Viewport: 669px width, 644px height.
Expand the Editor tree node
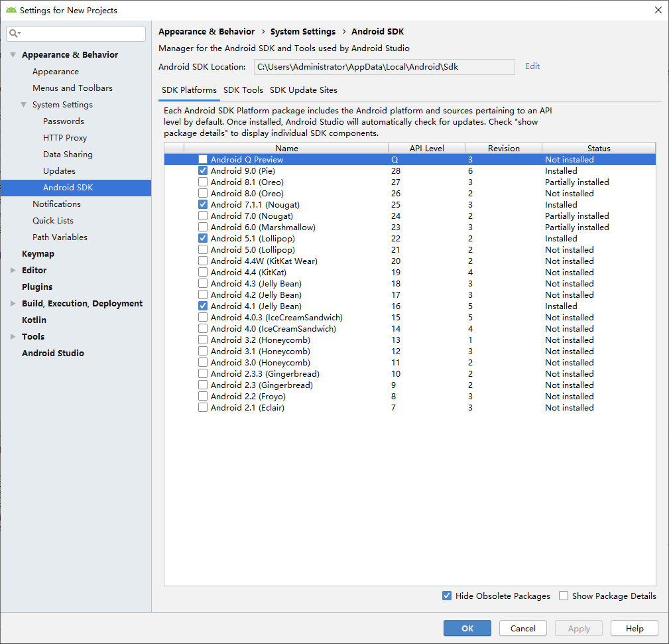click(x=13, y=270)
